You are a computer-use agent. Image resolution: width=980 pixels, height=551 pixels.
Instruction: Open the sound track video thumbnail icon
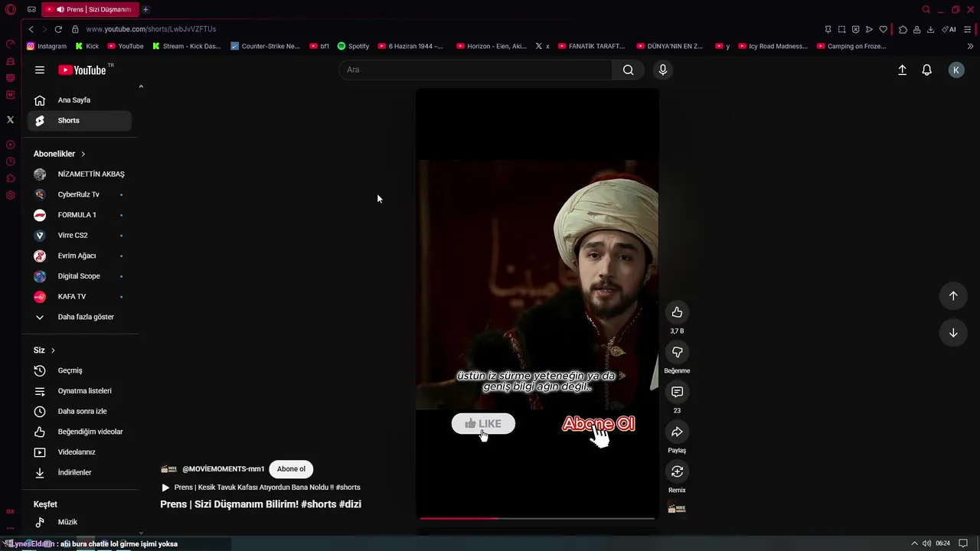677,508
